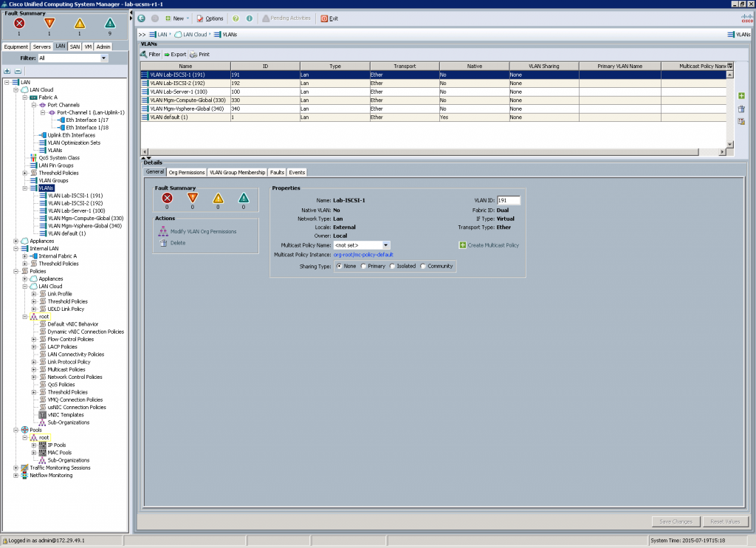
Task: Switch to the Servers tab
Action: click(41, 47)
